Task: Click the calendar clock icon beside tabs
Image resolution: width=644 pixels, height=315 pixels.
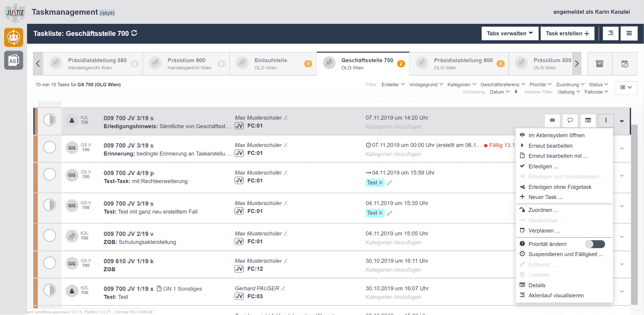Action: [x=624, y=64]
